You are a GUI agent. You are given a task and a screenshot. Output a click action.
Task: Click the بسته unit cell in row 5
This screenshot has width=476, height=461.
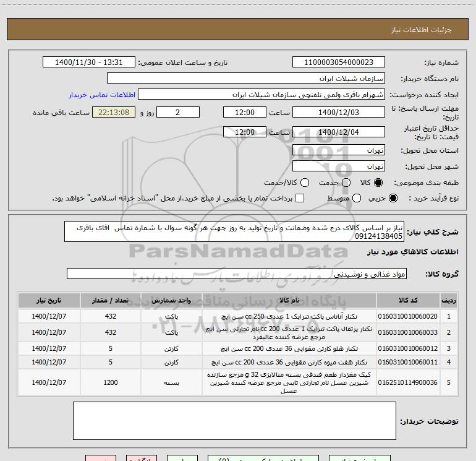coord(171,383)
